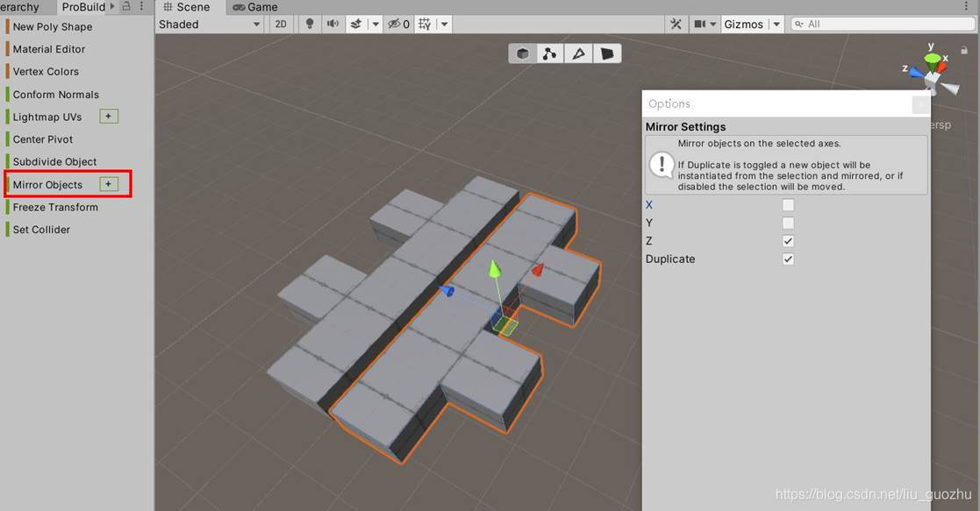Disable Z axis mirror checkbox
Screen dimensions: 980x511
(x=788, y=241)
